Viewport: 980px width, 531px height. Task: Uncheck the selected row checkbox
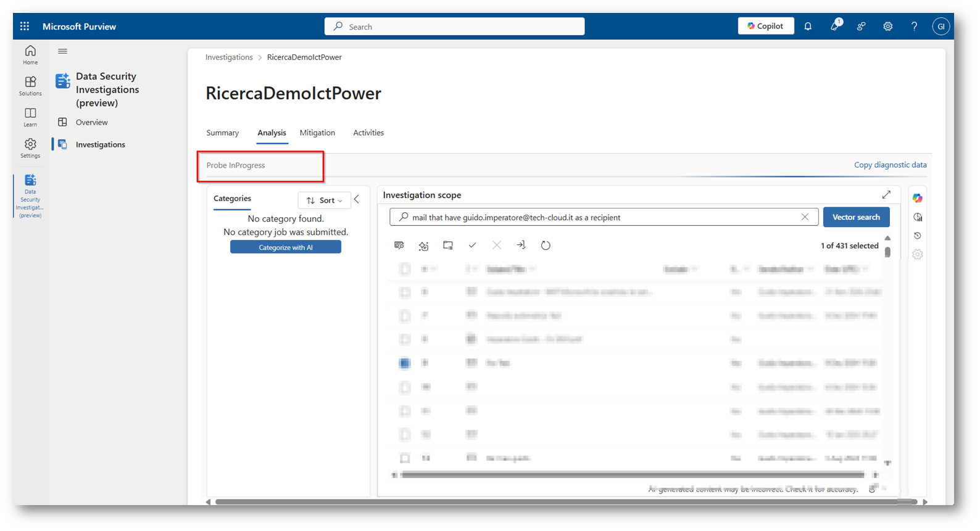404,363
